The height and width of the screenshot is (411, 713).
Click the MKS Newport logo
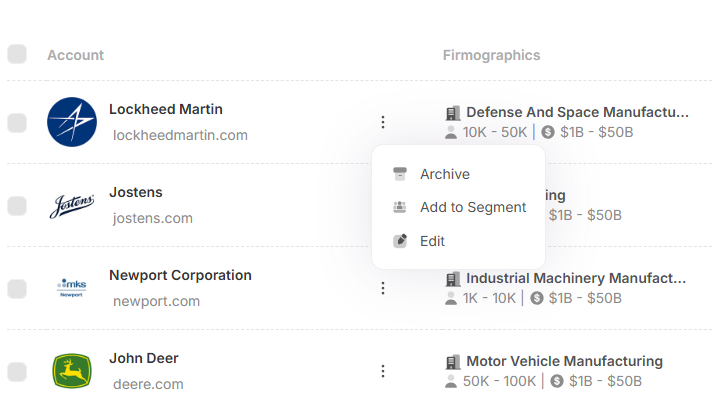(72, 288)
